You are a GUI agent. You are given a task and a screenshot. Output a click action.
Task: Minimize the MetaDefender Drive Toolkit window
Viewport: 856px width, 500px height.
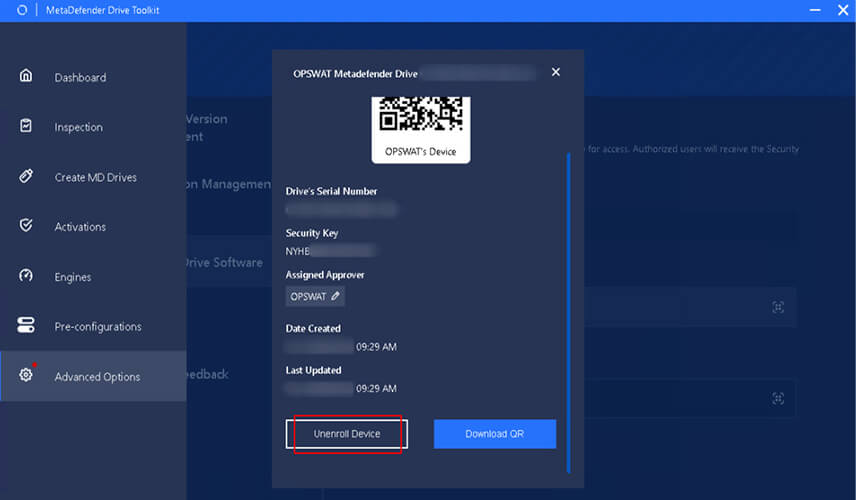click(815, 10)
